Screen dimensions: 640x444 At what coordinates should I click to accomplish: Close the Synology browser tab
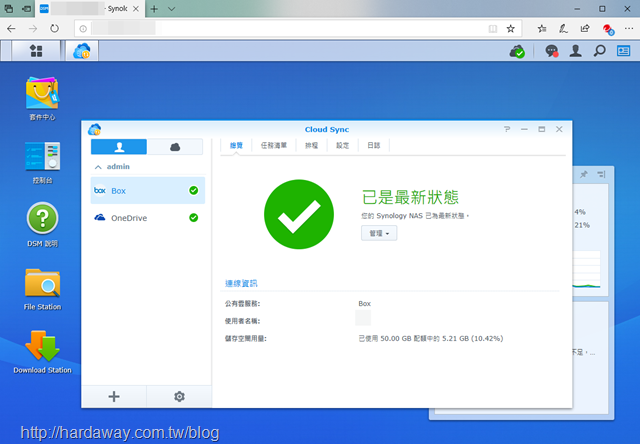(x=136, y=9)
